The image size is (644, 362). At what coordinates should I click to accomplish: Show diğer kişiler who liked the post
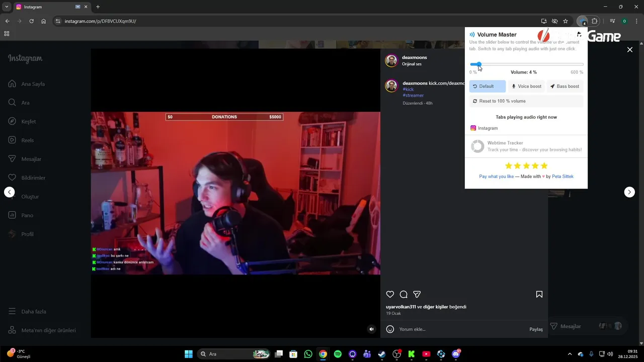point(436,307)
